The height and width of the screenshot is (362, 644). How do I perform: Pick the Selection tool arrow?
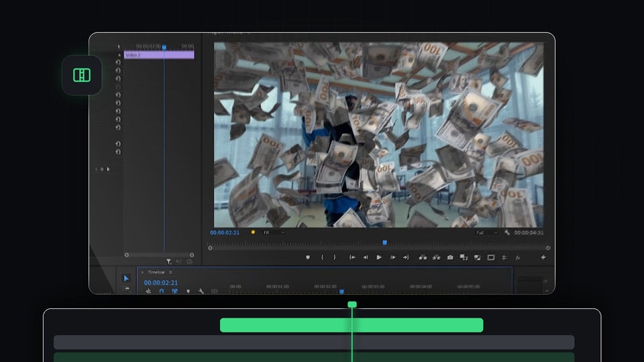pyautogui.click(x=126, y=278)
